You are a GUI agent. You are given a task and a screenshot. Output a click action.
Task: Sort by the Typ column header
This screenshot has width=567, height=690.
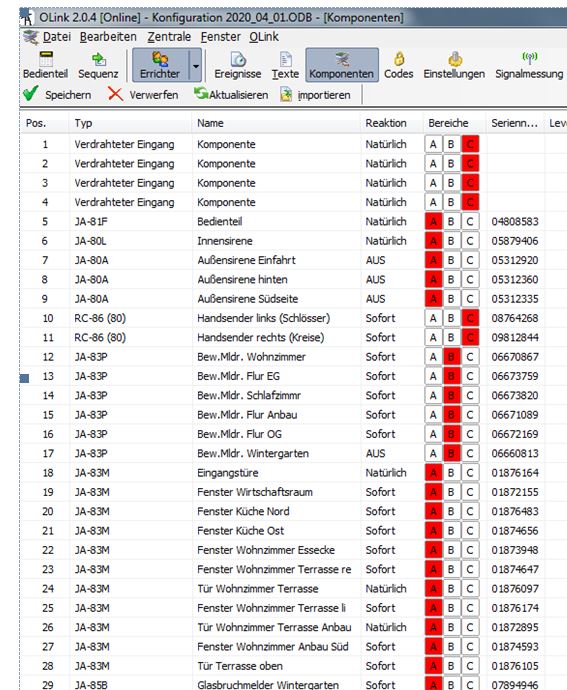[130, 123]
